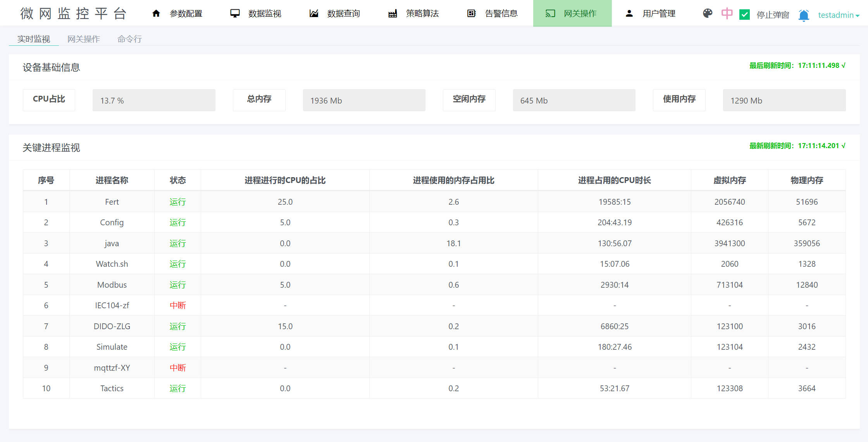The width and height of the screenshot is (868, 442).
Task: Select the 实时监视 tab
Action: 34,39
